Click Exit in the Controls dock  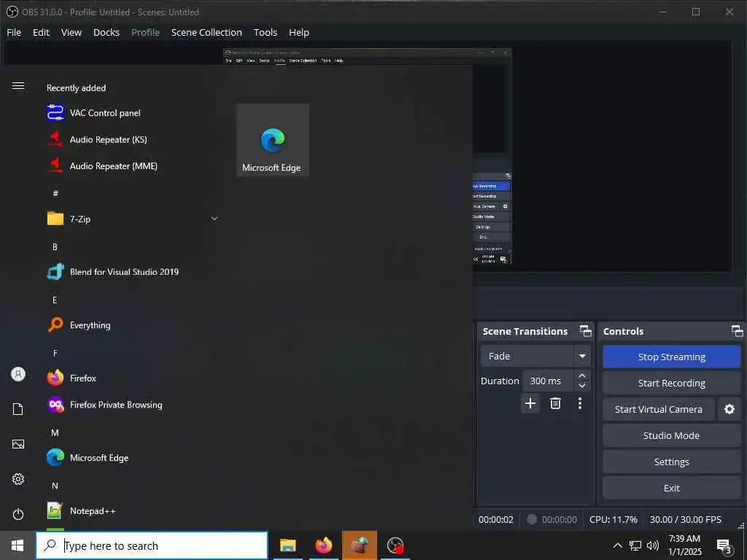click(672, 488)
